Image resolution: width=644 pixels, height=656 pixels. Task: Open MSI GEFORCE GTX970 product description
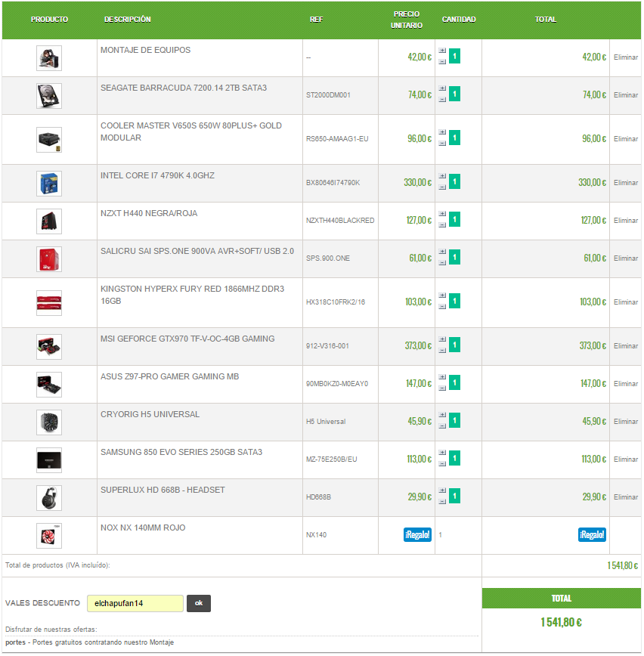187,339
